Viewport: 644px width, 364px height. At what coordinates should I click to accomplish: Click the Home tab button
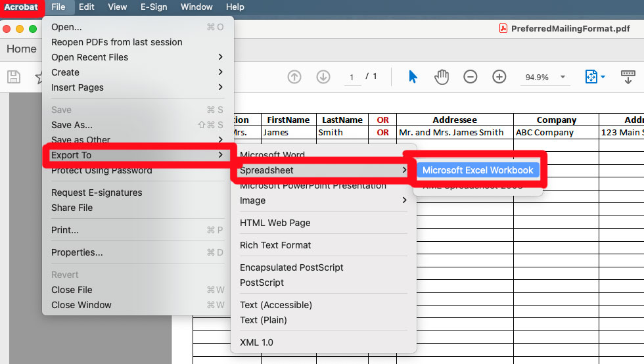(x=22, y=49)
